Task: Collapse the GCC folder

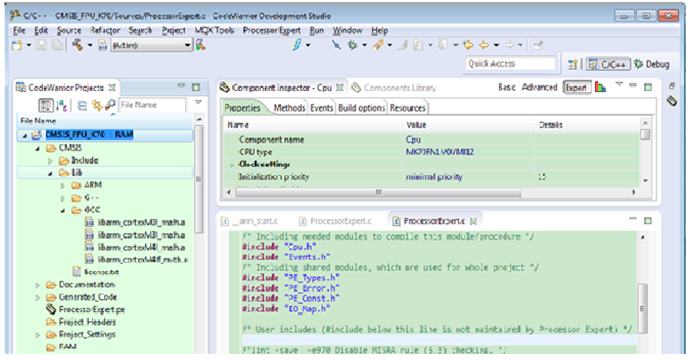Action: 62,211
